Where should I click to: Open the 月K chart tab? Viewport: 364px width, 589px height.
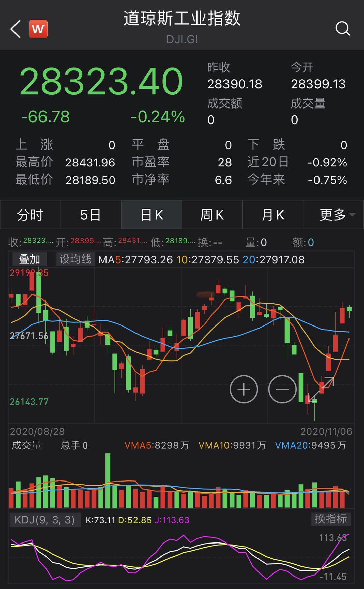273,215
